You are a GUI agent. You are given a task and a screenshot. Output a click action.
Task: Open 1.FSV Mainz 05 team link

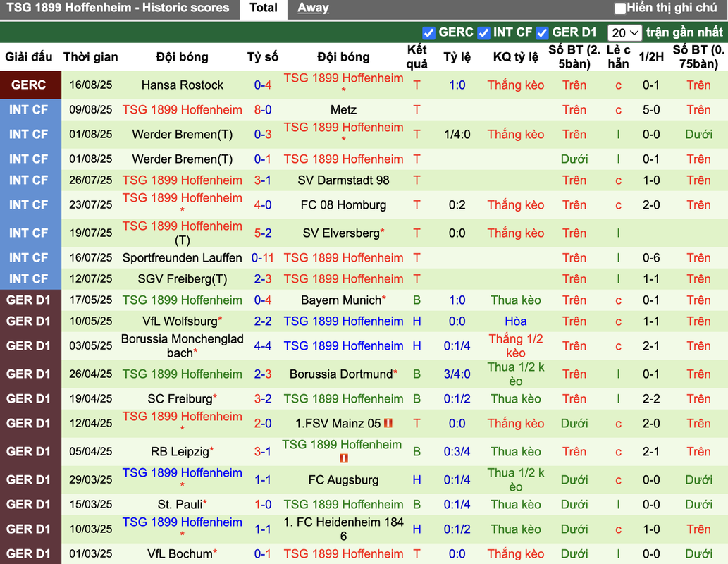pyautogui.click(x=338, y=423)
